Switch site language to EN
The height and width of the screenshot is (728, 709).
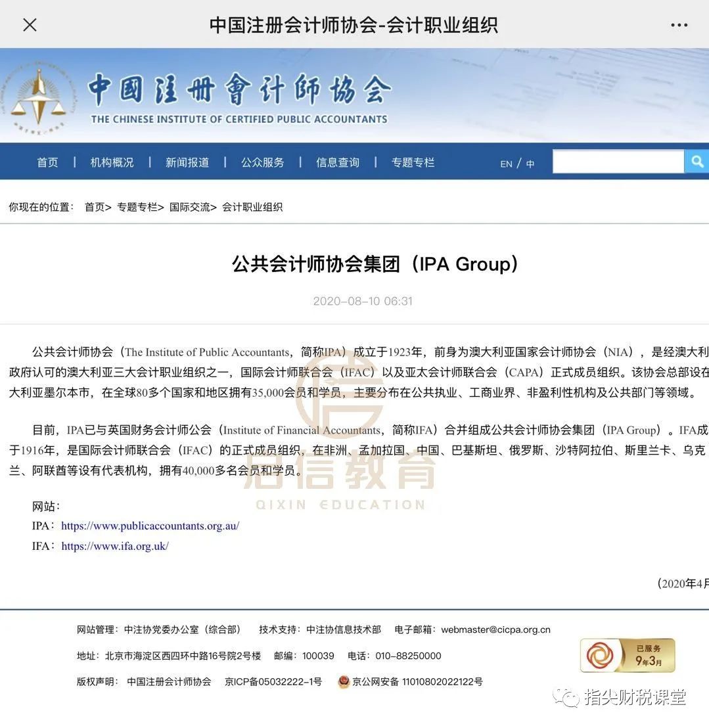(506, 164)
